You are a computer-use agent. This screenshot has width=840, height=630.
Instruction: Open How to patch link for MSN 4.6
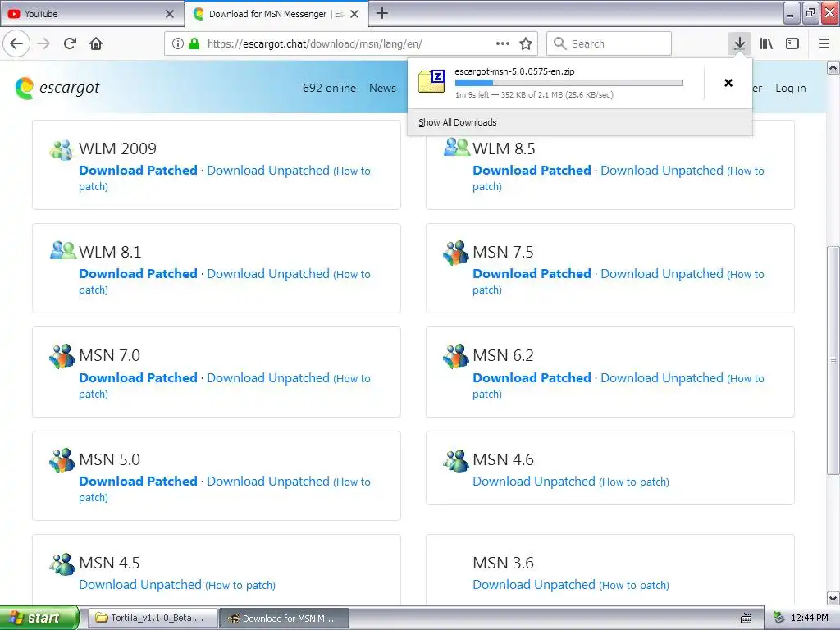pos(634,482)
